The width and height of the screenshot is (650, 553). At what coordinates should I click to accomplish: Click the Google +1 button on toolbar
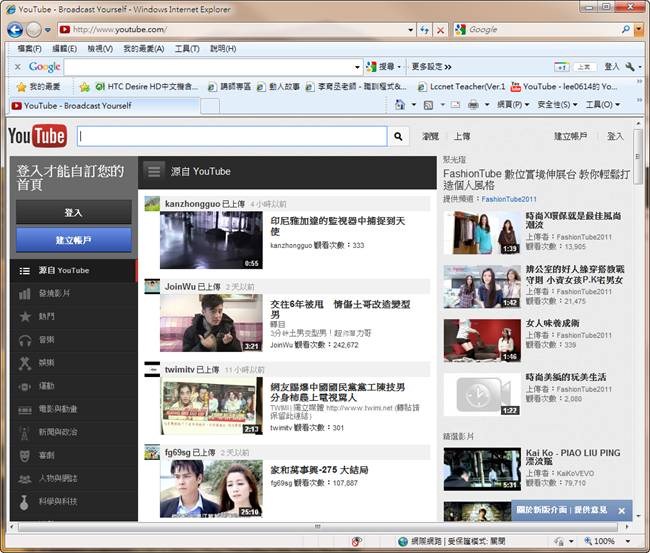[561, 67]
